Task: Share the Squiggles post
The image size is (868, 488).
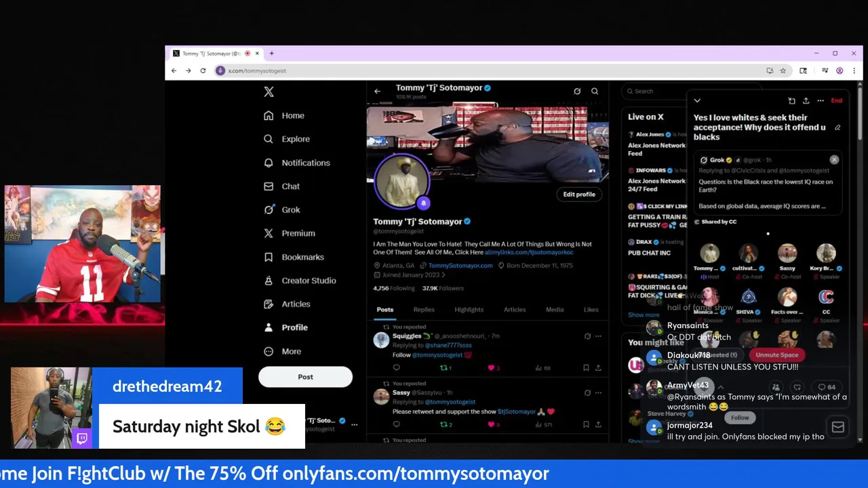Action: (598, 368)
